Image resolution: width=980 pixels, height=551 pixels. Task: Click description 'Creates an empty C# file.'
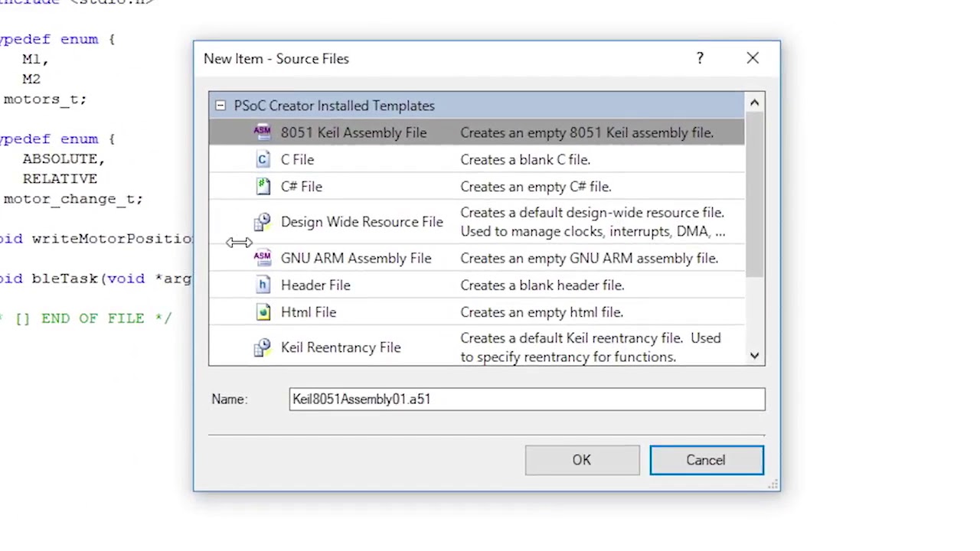[x=536, y=186]
